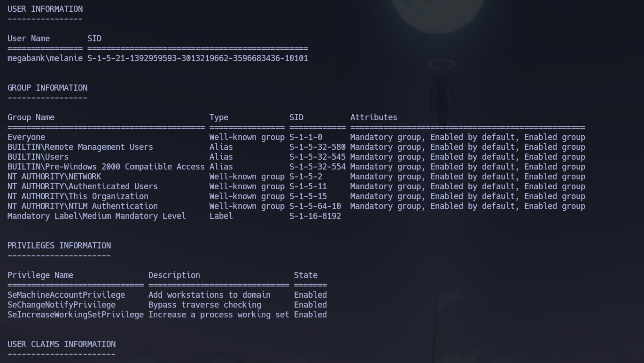This screenshot has width=644, height=363.
Task: Click the NTLM Authentication group SID S-1-5-64-10
Action: click(315, 206)
